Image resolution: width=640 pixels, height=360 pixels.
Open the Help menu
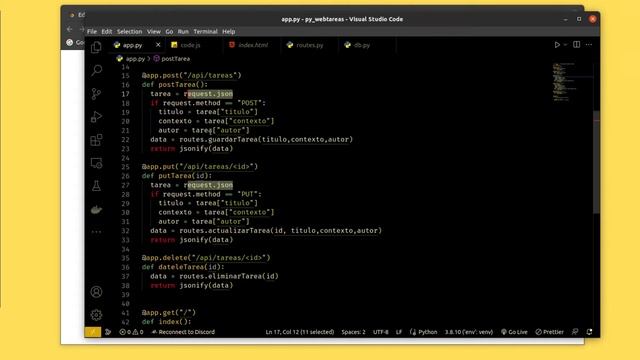coord(229,31)
